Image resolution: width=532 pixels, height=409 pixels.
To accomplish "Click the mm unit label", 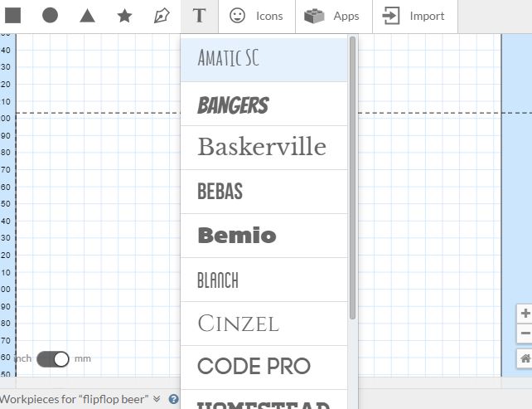I will point(83,358).
